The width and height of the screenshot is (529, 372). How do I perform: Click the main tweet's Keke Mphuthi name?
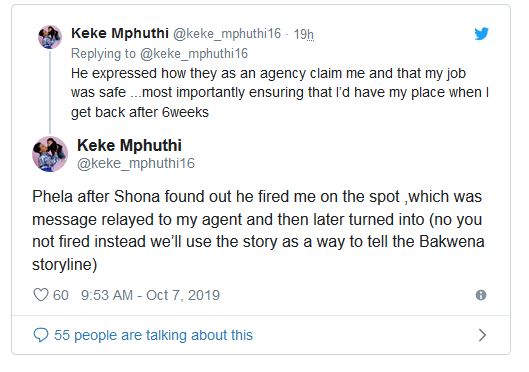pyautogui.click(x=129, y=145)
